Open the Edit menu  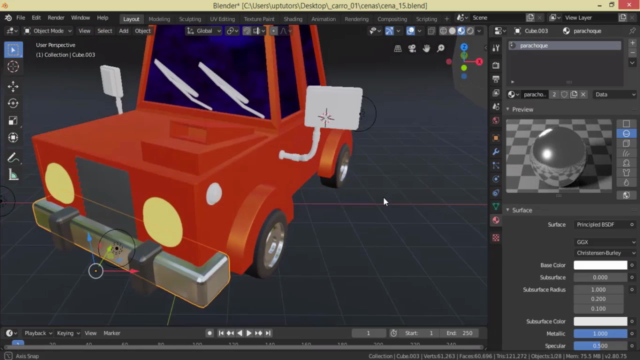click(36, 18)
